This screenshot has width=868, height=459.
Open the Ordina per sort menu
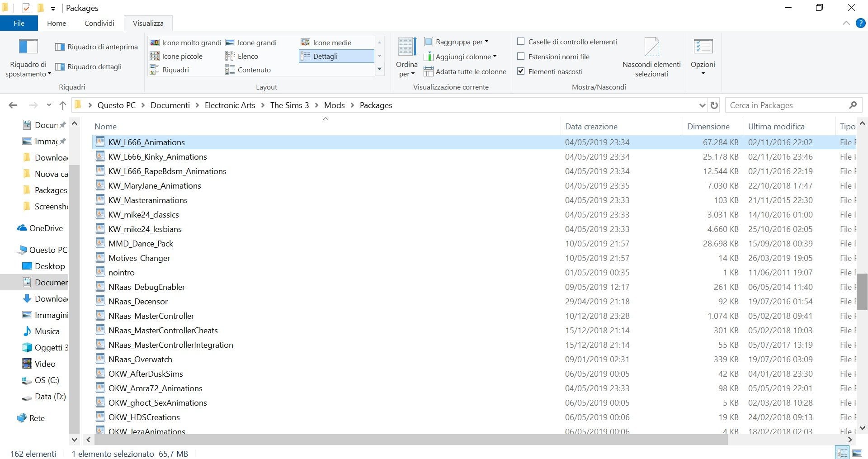point(406,57)
